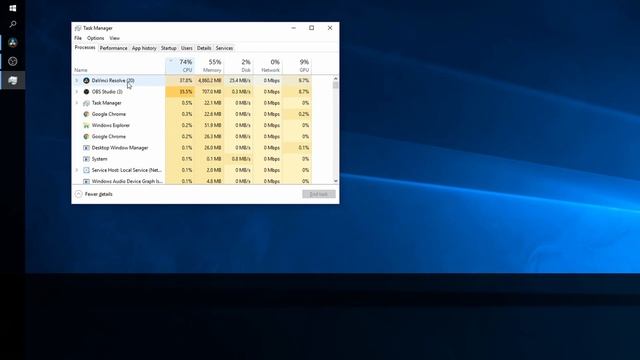This screenshot has width=640, height=360.
Task: Select the Desktop Window Manager process icon
Action: 86,148
